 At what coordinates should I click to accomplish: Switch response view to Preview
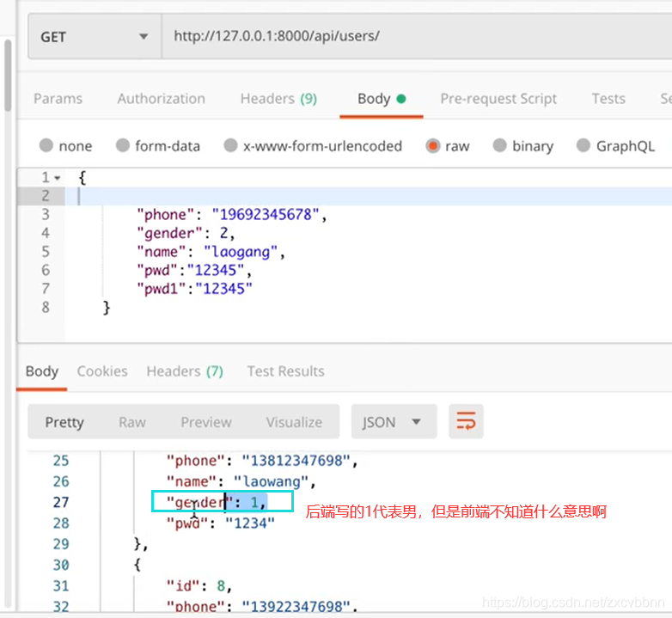pyautogui.click(x=206, y=422)
